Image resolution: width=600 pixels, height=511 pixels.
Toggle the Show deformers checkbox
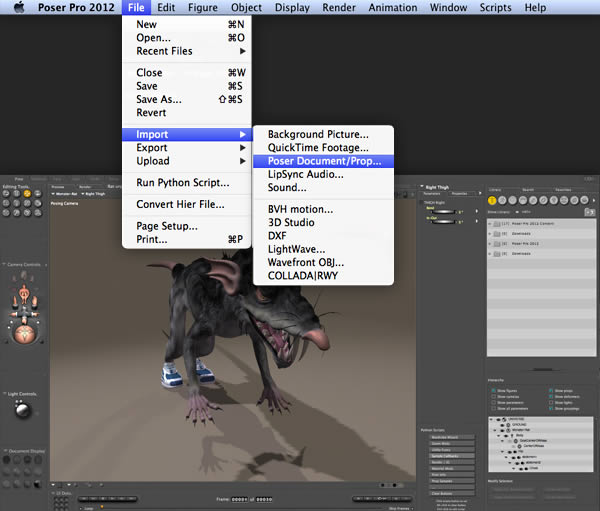tap(551, 397)
